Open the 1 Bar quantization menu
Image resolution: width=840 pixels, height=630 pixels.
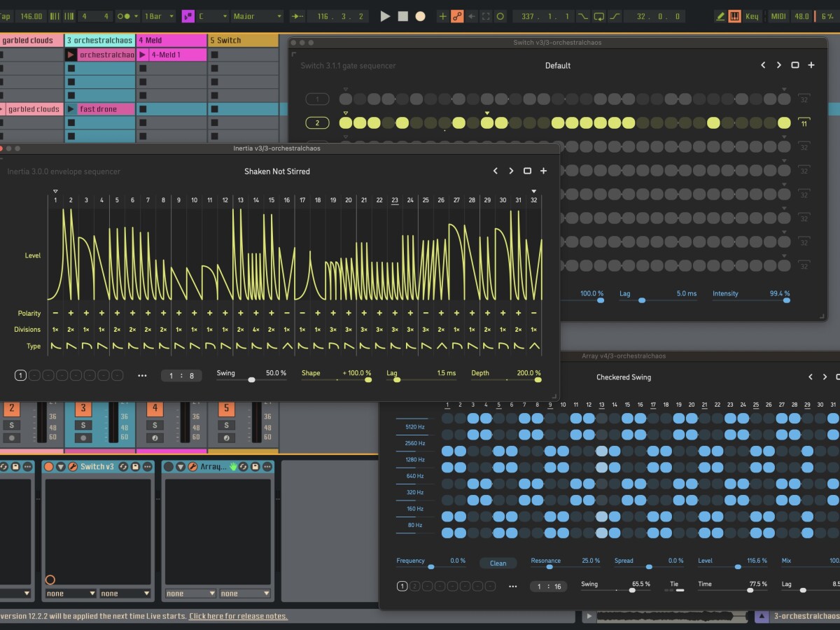click(x=157, y=16)
